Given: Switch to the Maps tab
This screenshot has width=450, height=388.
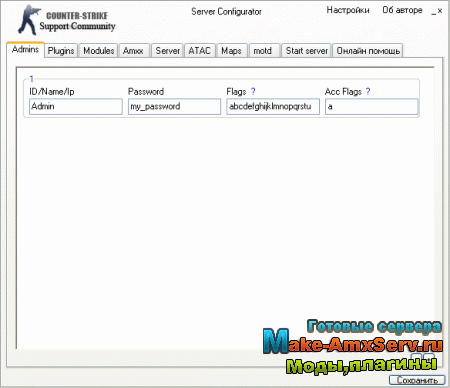Looking at the screenshot, I should click(232, 51).
